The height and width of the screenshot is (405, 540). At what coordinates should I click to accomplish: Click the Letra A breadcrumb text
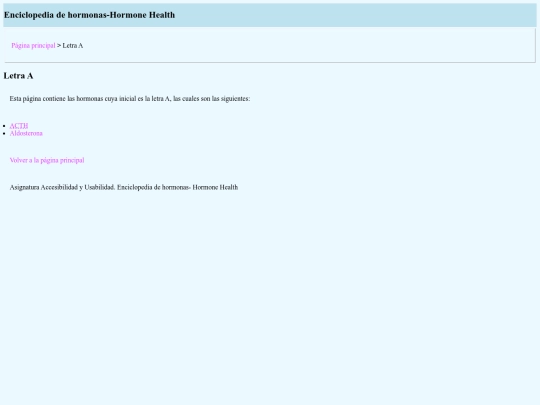coord(73,45)
